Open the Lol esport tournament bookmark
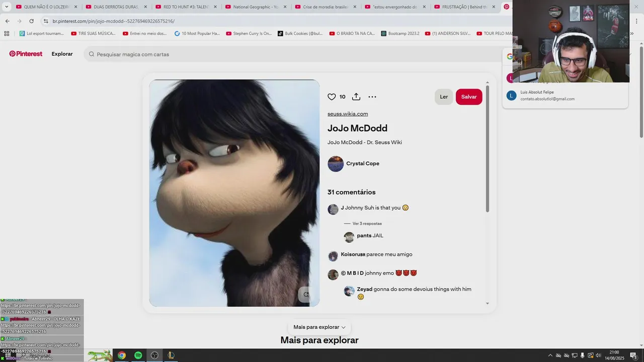Viewport: 644px width, 362px height. click(x=42, y=34)
